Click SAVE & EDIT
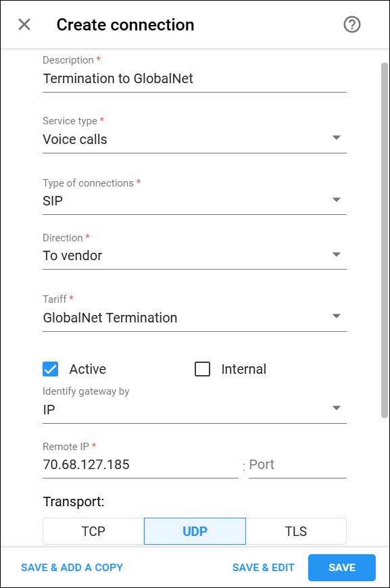Viewport: 390px width, 588px height. click(x=263, y=567)
